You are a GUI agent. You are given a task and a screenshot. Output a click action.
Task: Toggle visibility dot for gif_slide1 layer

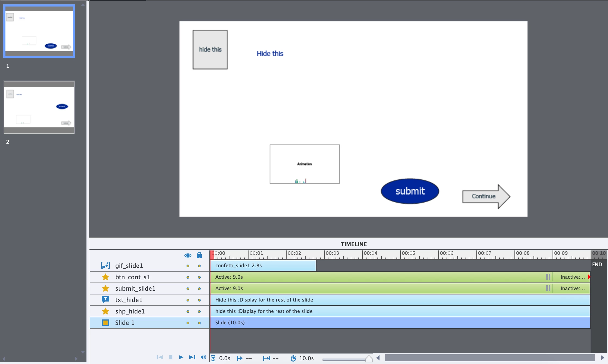pos(188,266)
